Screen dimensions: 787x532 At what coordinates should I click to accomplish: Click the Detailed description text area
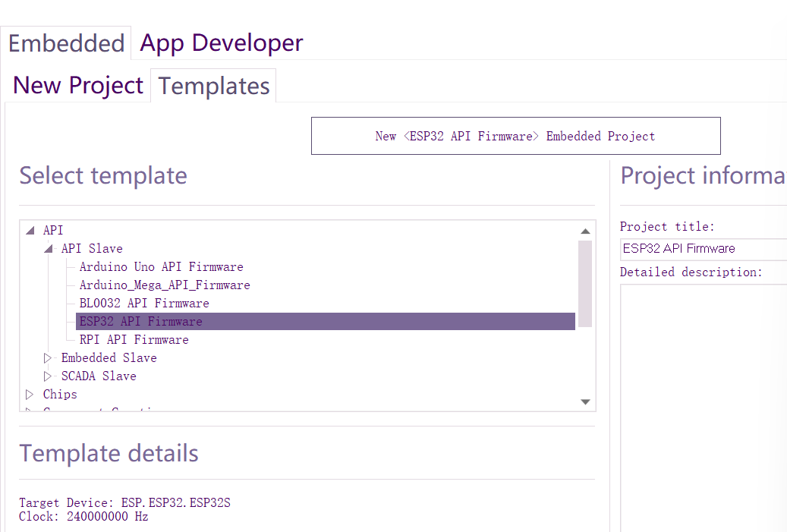click(702, 402)
